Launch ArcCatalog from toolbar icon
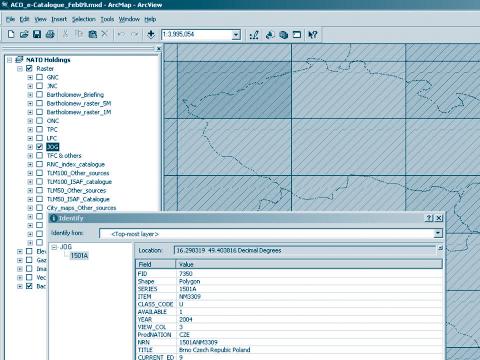 coord(270,34)
